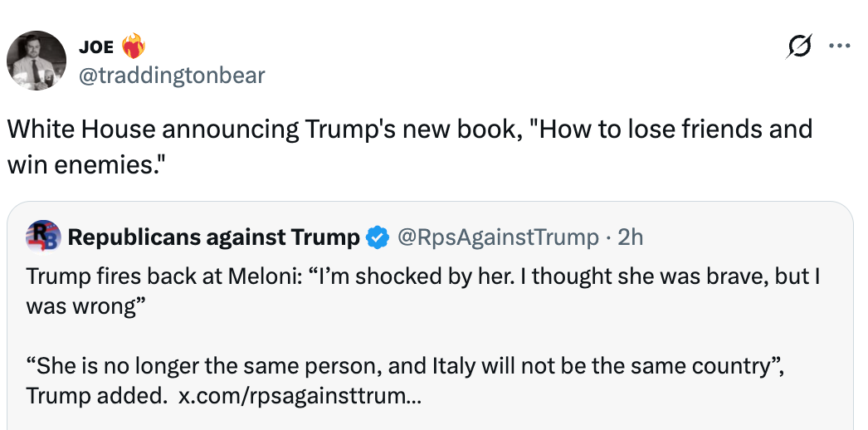
Task: Click the 'Trump added.' text
Action: 95,395
